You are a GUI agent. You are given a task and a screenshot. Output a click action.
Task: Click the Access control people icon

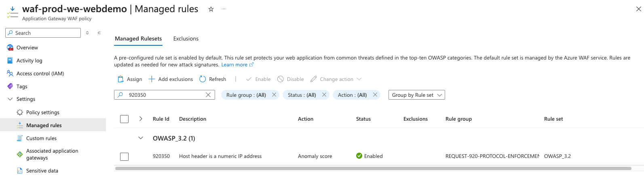pyautogui.click(x=10, y=73)
